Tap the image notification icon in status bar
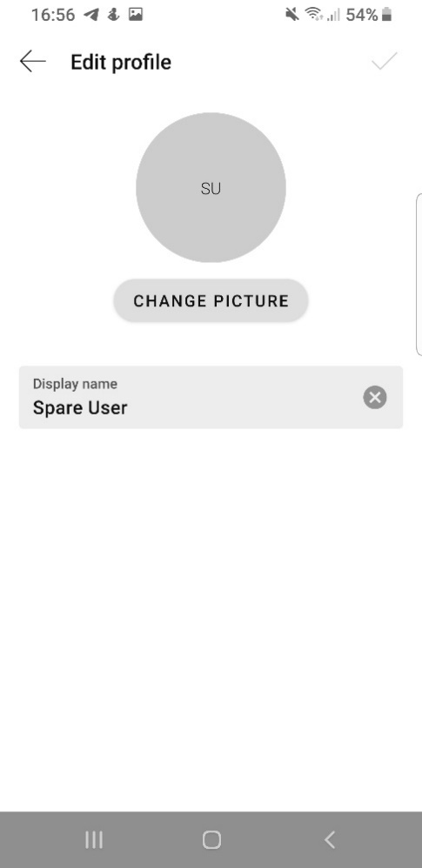Viewport: 422px width, 868px height. click(136, 15)
